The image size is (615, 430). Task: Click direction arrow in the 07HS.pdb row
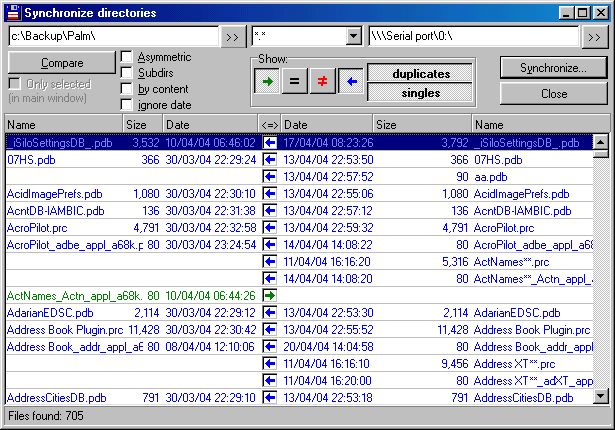point(270,160)
